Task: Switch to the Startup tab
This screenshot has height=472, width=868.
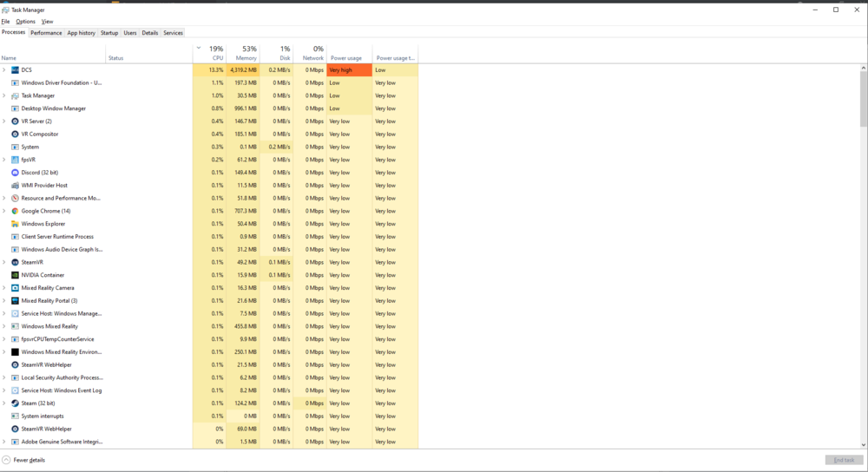Action: (109, 33)
